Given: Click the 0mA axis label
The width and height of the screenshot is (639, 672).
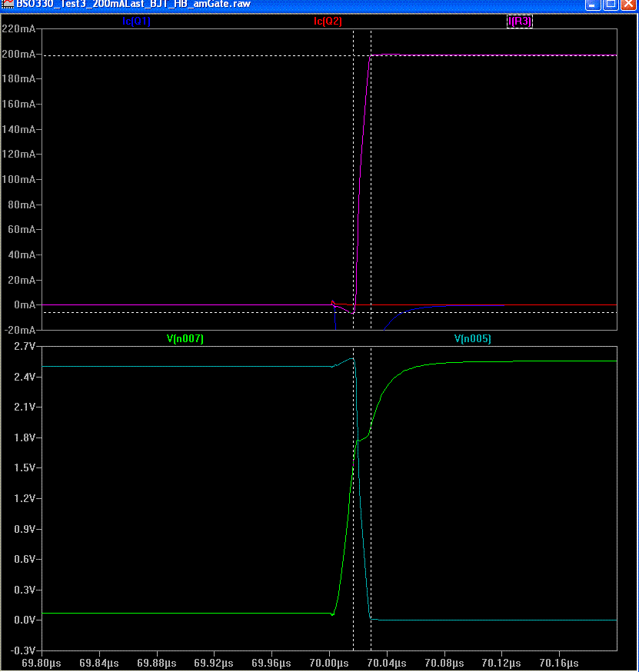Looking at the screenshot, I should (25, 305).
